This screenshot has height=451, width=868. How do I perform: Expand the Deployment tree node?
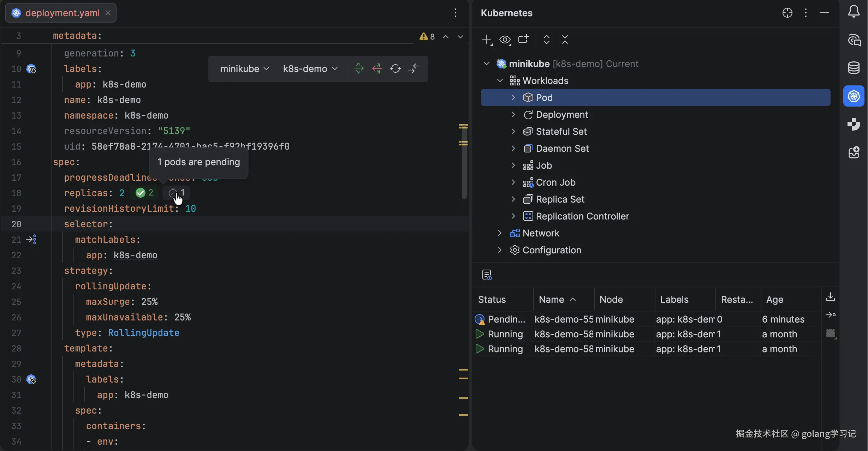coord(513,115)
